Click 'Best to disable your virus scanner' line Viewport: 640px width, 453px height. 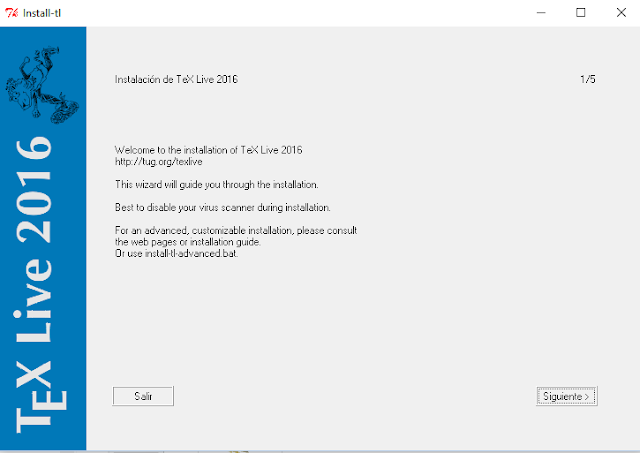[x=222, y=207]
